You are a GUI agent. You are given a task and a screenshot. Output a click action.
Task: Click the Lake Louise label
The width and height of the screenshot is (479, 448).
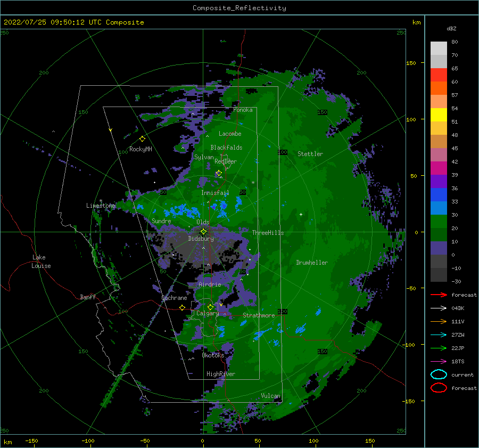point(41,262)
